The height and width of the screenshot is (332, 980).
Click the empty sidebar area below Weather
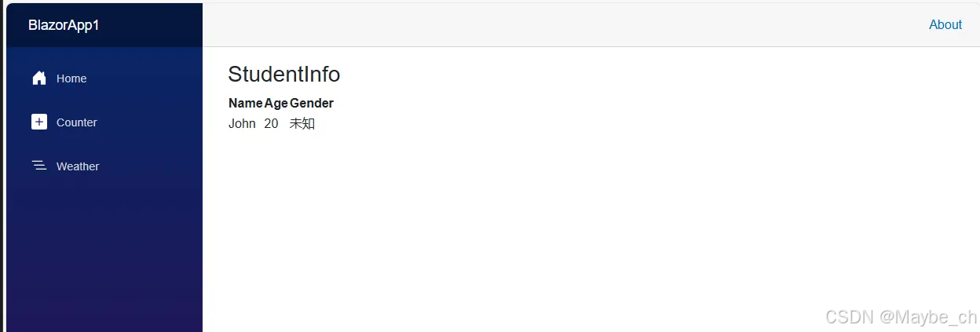[x=104, y=259]
